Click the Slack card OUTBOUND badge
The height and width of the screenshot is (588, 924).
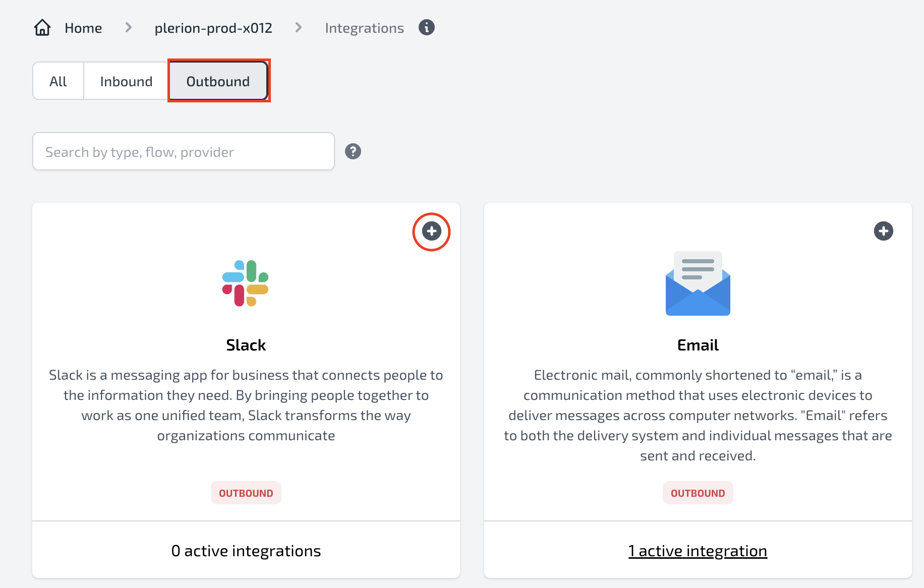click(246, 493)
